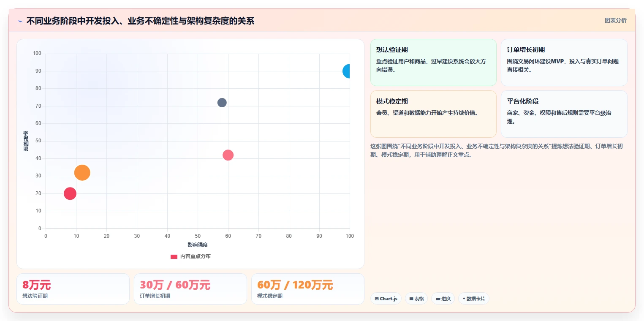Viewport: 644px width, 321px height.
Task: Select the 进度 tag
Action: [x=443, y=299]
